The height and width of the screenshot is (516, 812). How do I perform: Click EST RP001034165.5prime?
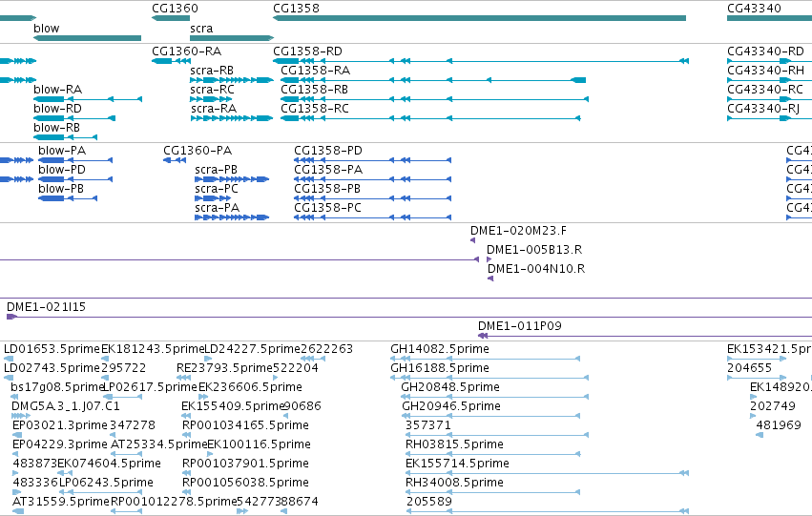point(245,425)
